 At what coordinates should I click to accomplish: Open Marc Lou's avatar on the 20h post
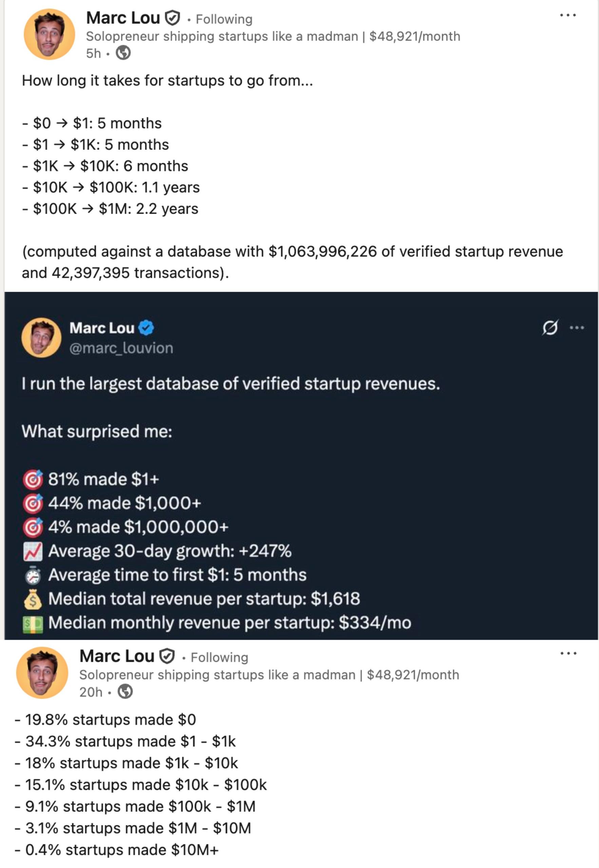pos(42,673)
